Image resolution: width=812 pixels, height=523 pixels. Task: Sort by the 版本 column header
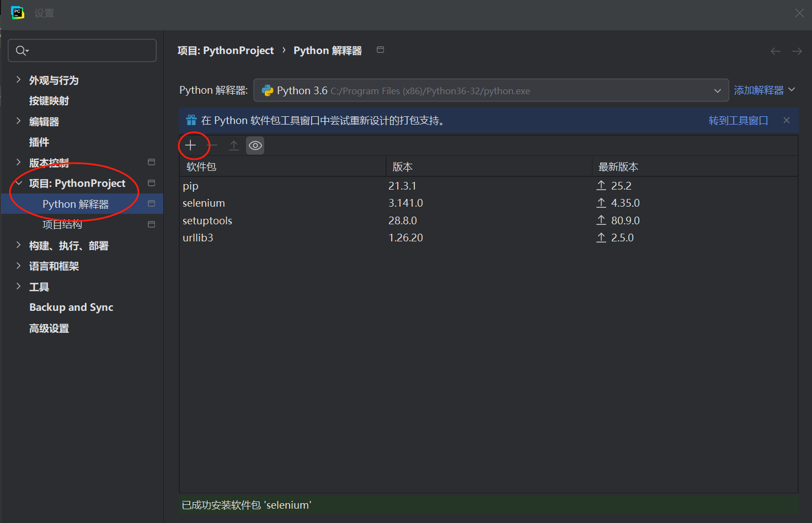click(x=489, y=166)
